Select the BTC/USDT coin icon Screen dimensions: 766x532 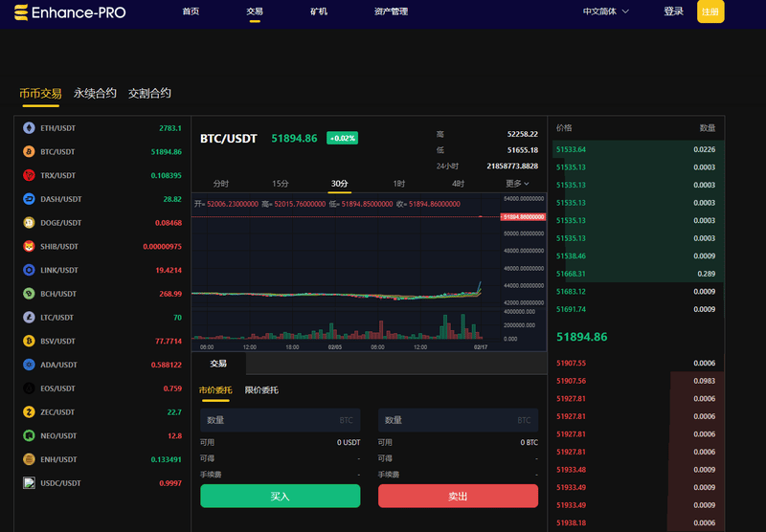coord(29,152)
